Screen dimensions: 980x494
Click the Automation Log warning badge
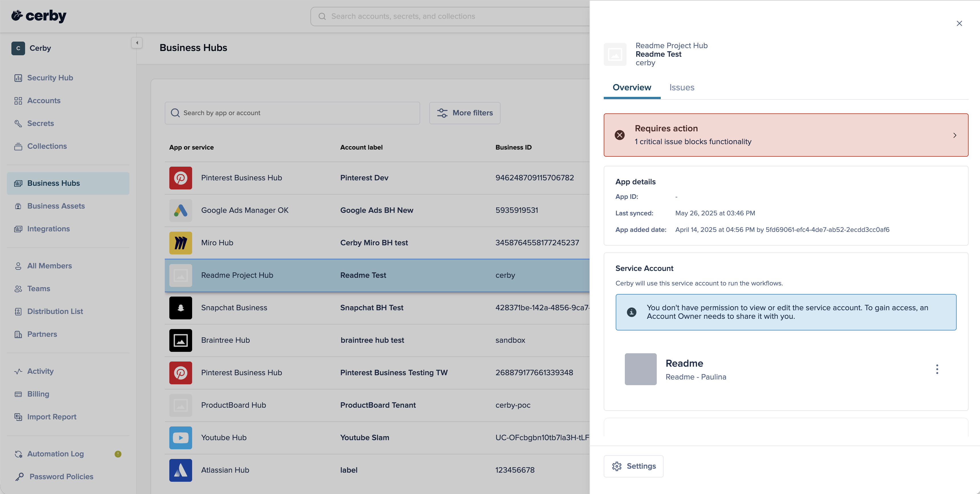point(118,454)
